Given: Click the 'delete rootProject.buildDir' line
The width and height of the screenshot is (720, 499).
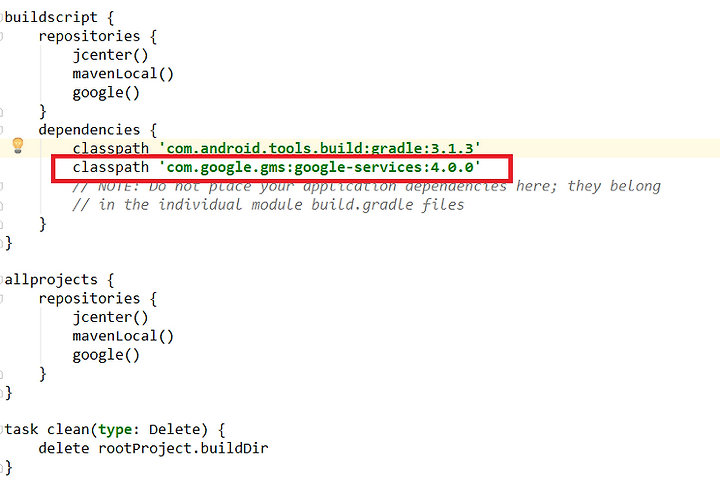Looking at the screenshot, I should [153, 448].
